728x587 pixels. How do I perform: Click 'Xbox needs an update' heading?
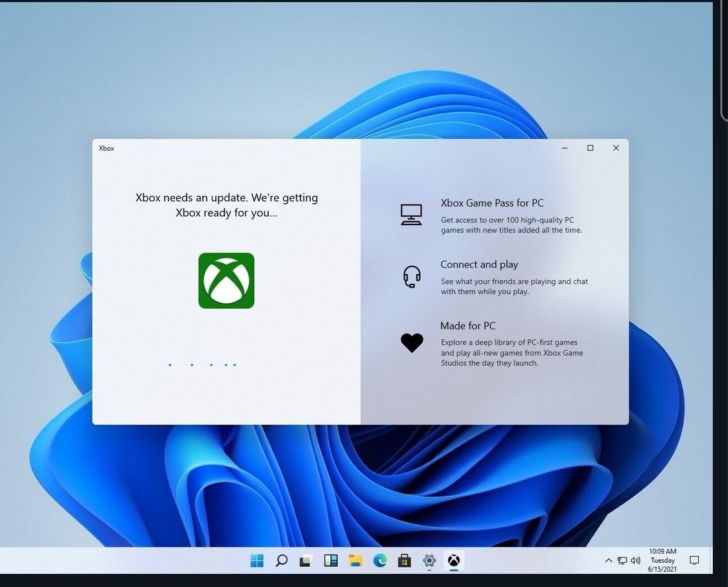[x=227, y=205]
